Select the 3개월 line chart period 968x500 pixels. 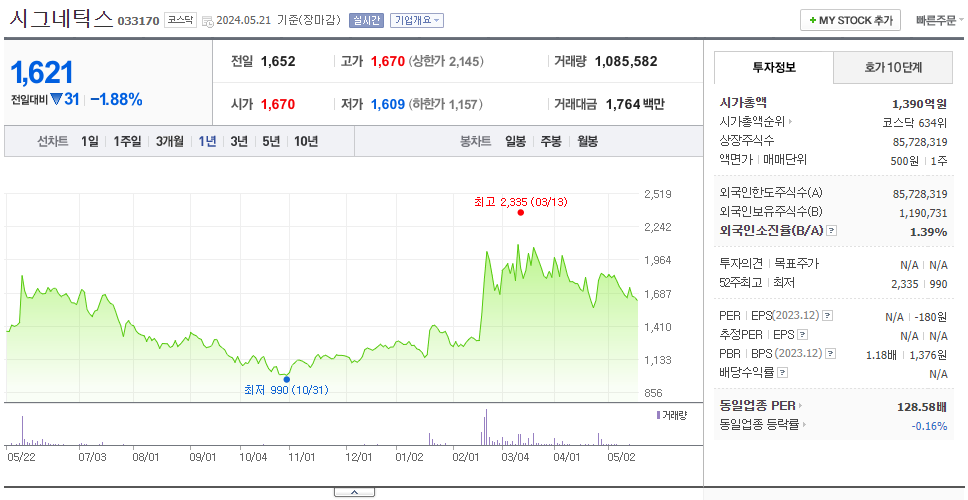[170, 141]
